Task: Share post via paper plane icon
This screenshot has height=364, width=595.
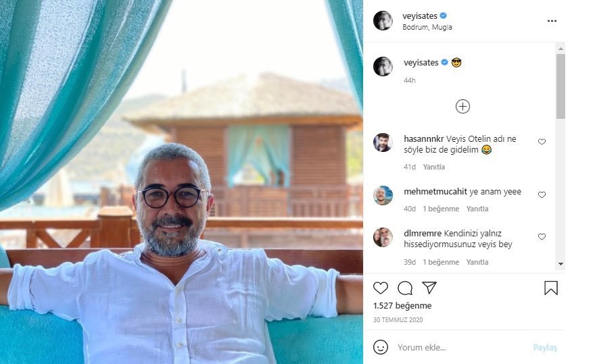Action: [x=429, y=288]
